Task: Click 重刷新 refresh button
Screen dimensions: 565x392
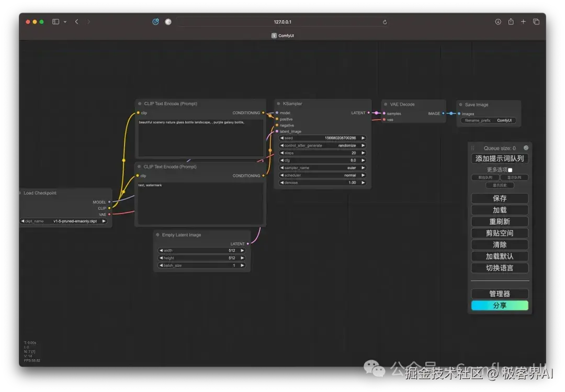Action: click(x=500, y=221)
